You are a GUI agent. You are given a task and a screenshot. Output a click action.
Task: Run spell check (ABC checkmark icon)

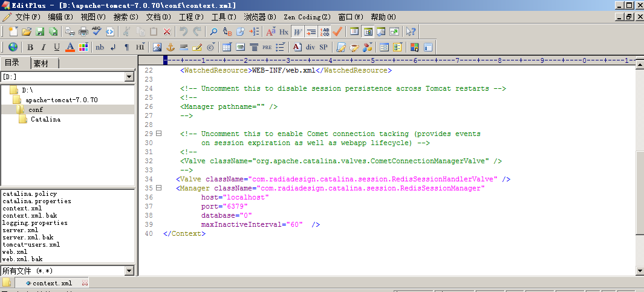(97, 31)
